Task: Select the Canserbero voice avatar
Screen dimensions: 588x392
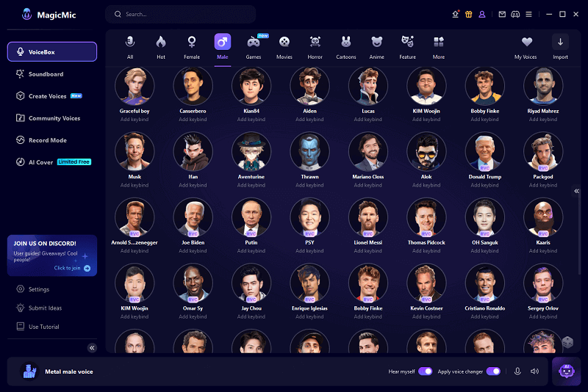Action: [193, 86]
